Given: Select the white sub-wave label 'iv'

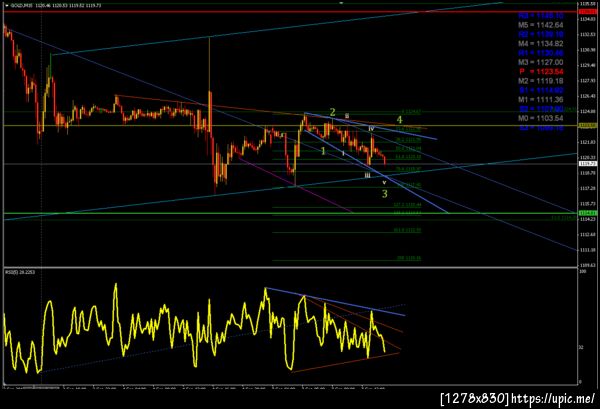Looking at the screenshot, I should [x=371, y=129].
